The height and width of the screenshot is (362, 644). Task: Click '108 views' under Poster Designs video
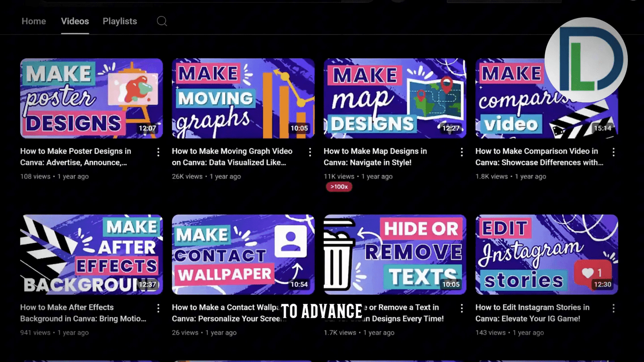[35, 177]
